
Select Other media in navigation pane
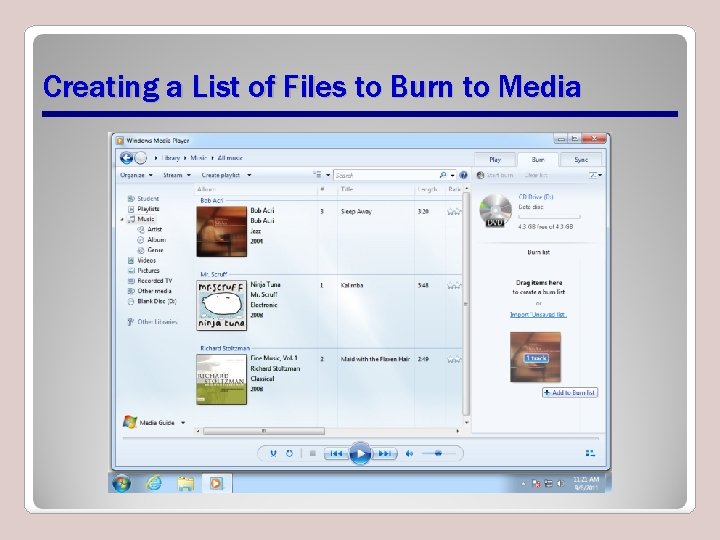[149, 291]
